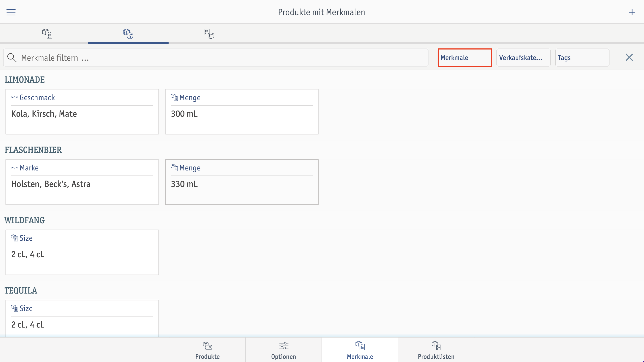Click the Size icon under Wildfang
644x362 pixels.
(14, 238)
